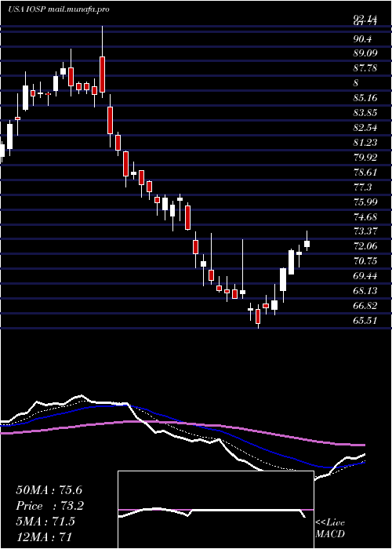The height and width of the screenshot is (549, 392).
Task: Click the '5MA : 71.5' readout
Action: (x=45, y=522)
